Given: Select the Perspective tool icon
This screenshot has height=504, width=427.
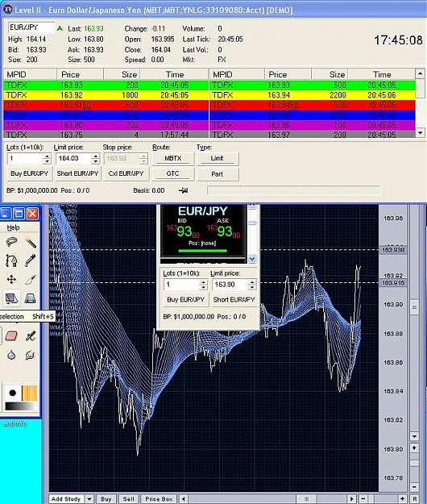Looking at the screenshot, I should (31, 298).
